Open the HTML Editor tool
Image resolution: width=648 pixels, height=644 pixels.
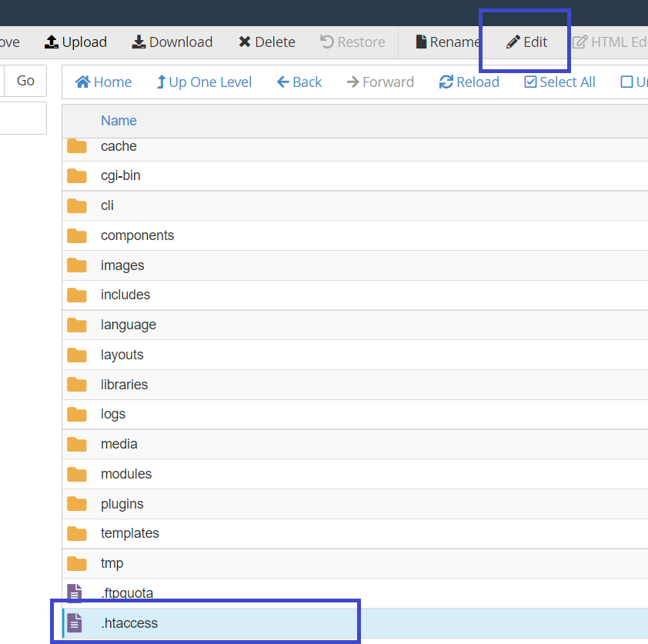click(610, 42)
